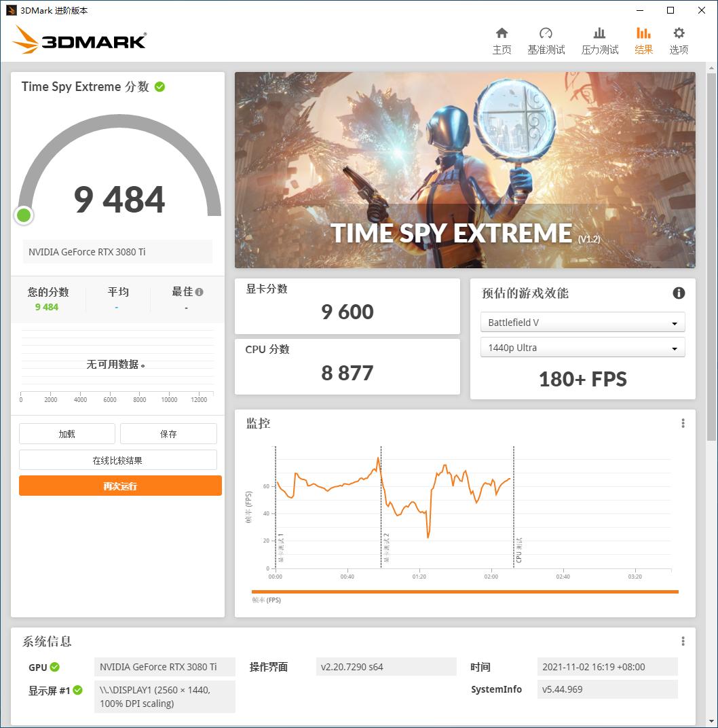Click the 在线比较结果 button
Image resolution: width=718 pixels, height=728 pixels.
click(118, 460)
